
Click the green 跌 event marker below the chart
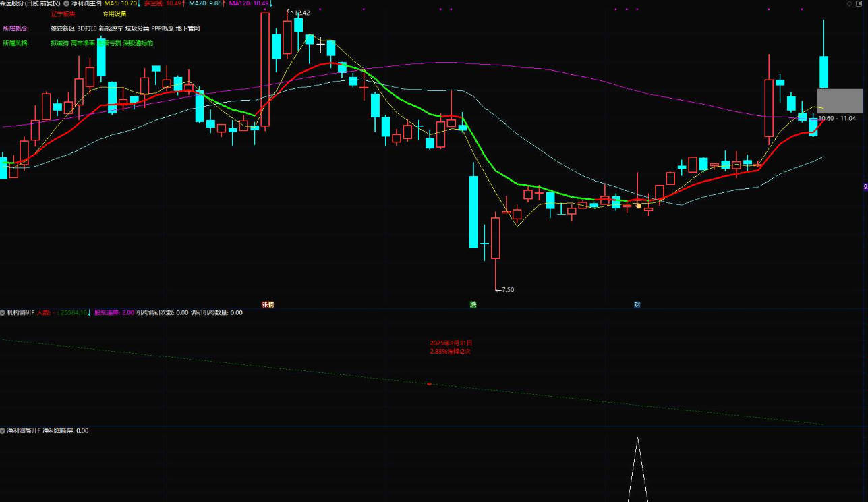[473, 304]
